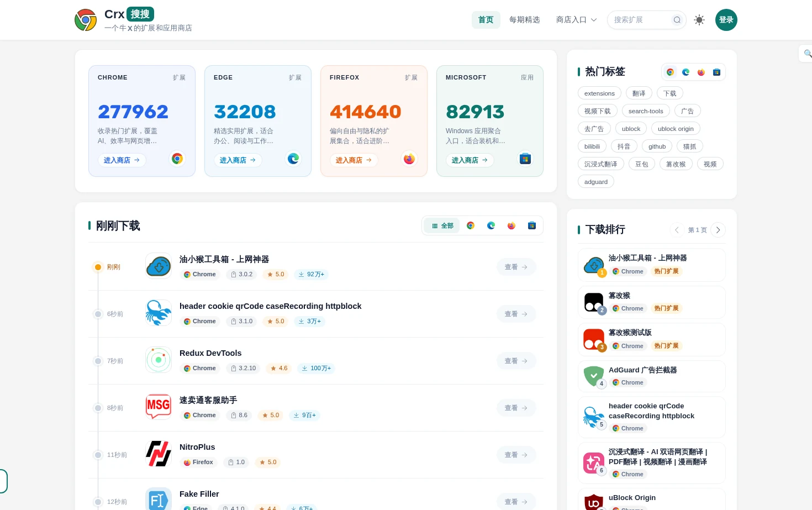Image resolution: width=812 pixels, height=510 pixels.
Task: Open Redux DevTools title link
Action: point(210,353)
